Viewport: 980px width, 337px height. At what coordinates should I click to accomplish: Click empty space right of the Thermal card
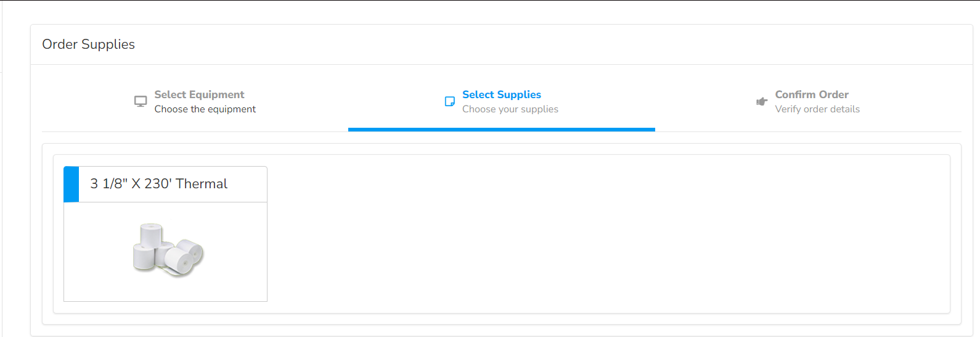click(x=604, y=235)
